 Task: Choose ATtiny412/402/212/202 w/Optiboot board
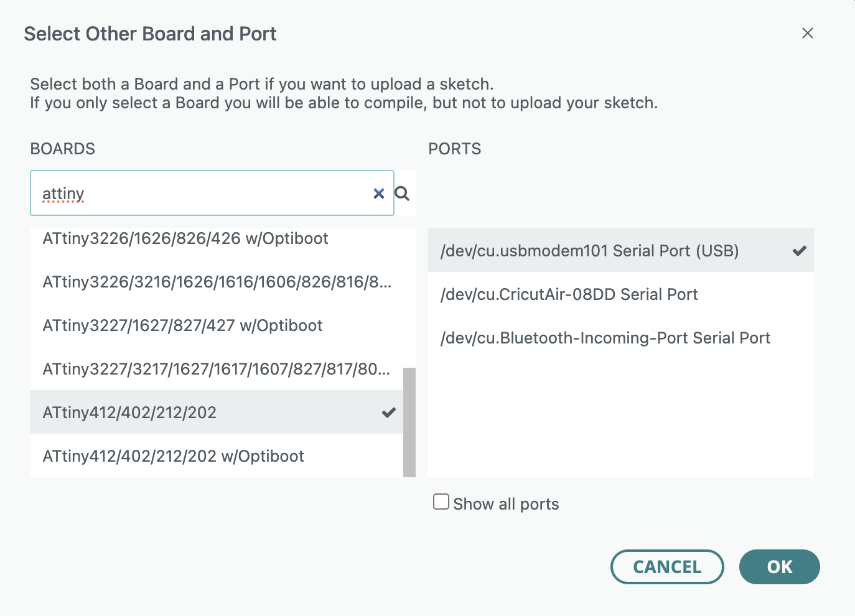point(173,456)
